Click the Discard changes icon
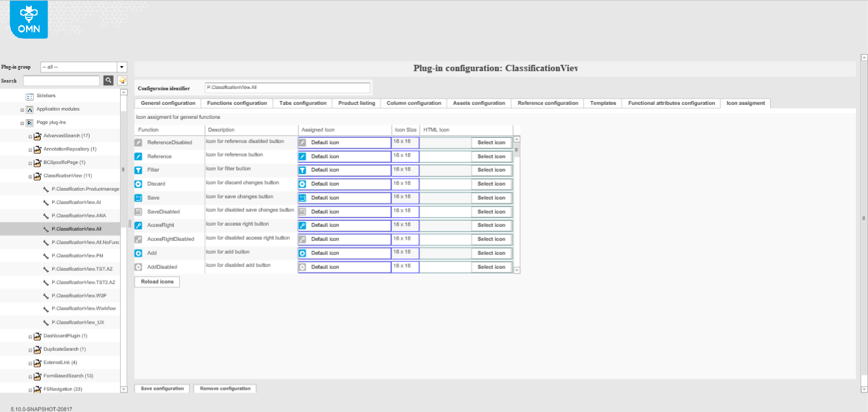The image size is (868, 412). (138, 184)
